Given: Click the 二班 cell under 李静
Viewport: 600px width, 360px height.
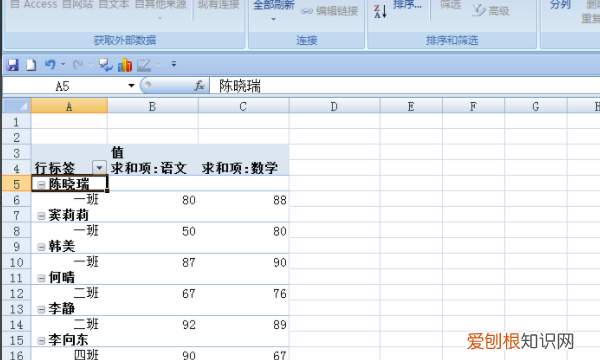Looking at the screenshot, I should point(69,324).
